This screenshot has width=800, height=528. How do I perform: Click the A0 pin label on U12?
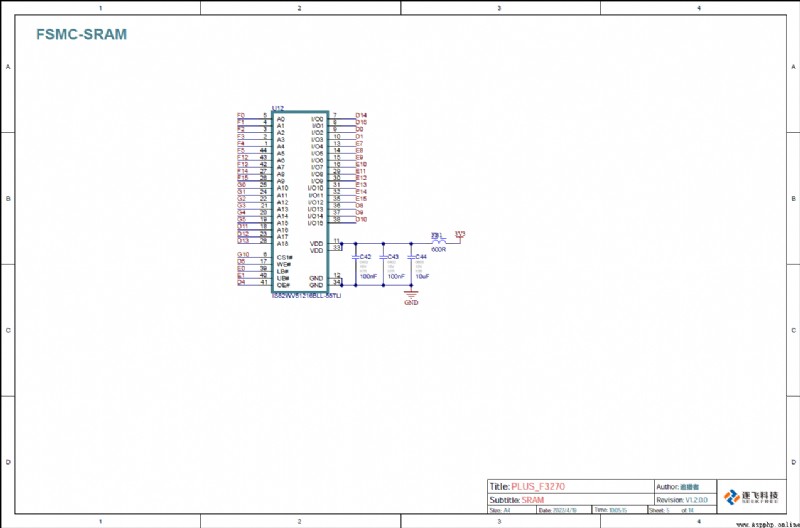[x=281, y=119]
